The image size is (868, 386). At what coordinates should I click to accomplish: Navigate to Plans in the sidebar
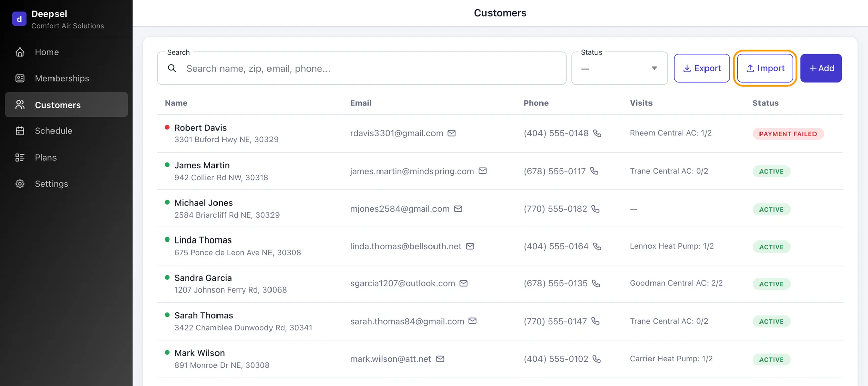(66, 158)
